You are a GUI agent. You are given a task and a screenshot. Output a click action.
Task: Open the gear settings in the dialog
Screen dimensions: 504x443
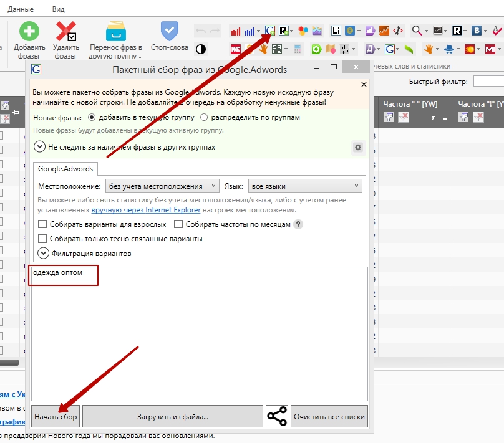tap(358, 147)
